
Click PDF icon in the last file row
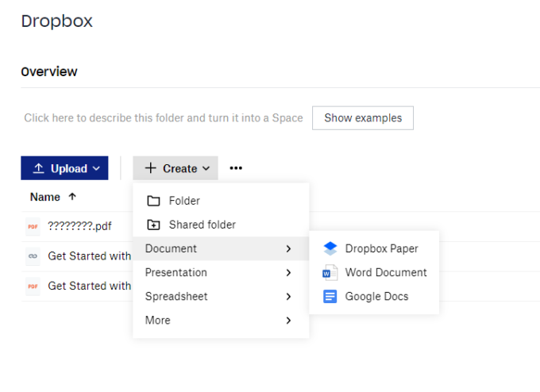point(33,286)
